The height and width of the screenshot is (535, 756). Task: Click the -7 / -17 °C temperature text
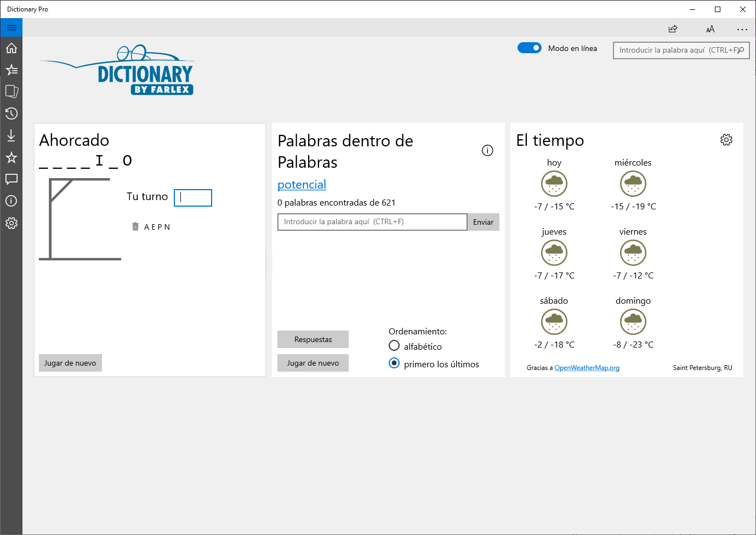(x=554, y=276)
